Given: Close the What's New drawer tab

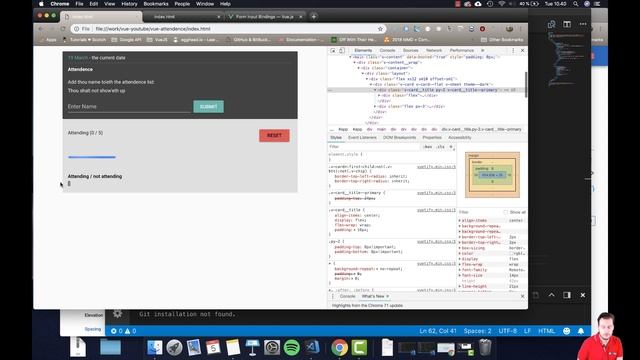Looking at the screenshot, I should pyautogui.click(x=387, y=296).
